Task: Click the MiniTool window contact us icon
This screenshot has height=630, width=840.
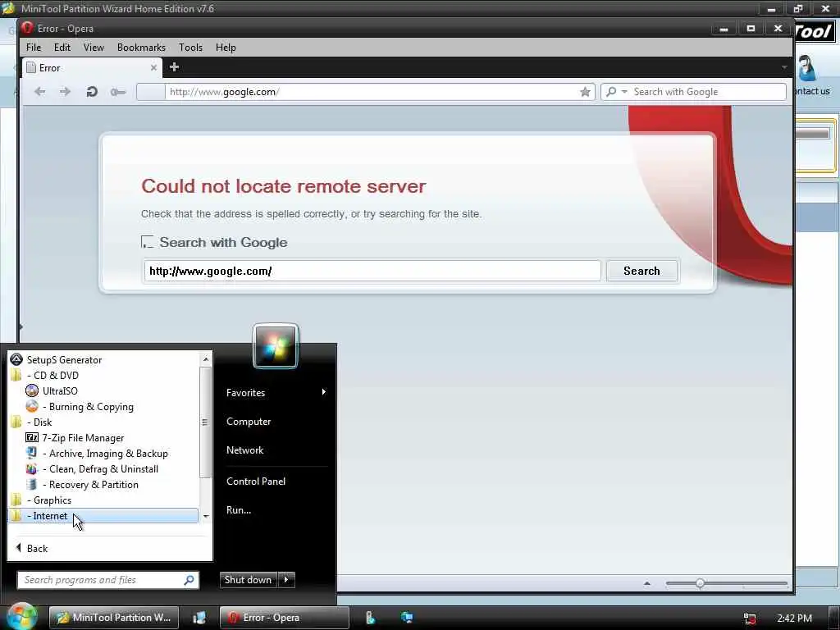Action: pyautogui.click(x=807, y=68)
